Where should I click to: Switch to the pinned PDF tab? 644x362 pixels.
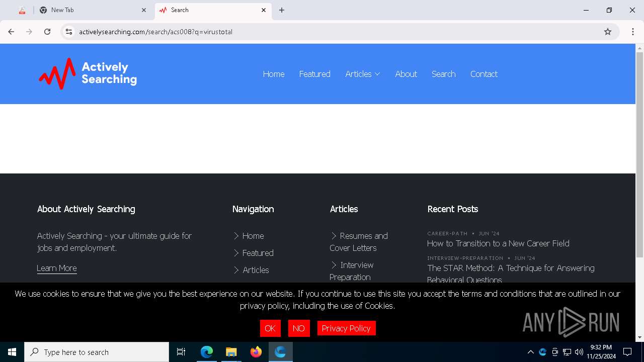coord(22,10)
